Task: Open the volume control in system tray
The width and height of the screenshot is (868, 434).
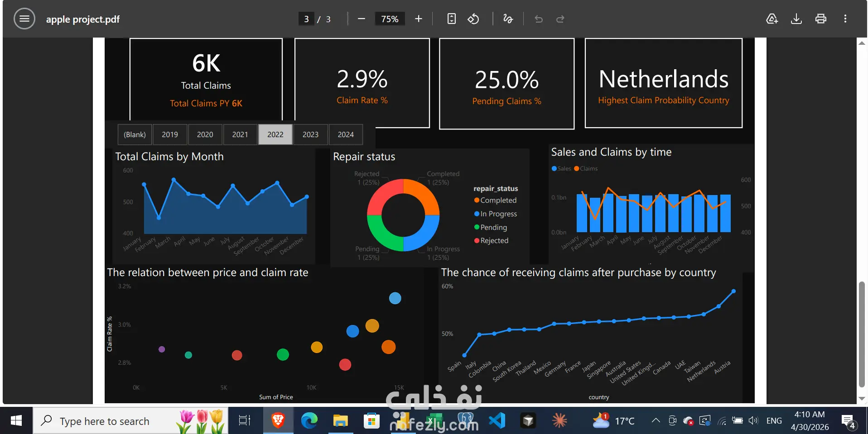Action: pos(753,421)
